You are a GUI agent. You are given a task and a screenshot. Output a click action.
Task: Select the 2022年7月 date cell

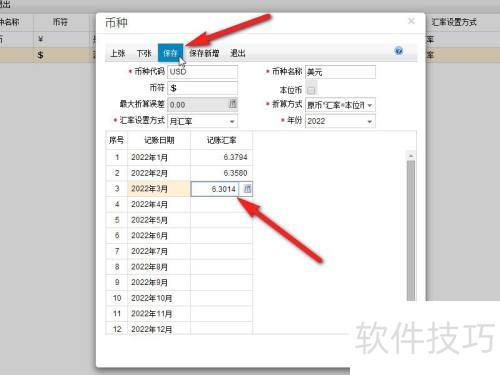(159, 251)
